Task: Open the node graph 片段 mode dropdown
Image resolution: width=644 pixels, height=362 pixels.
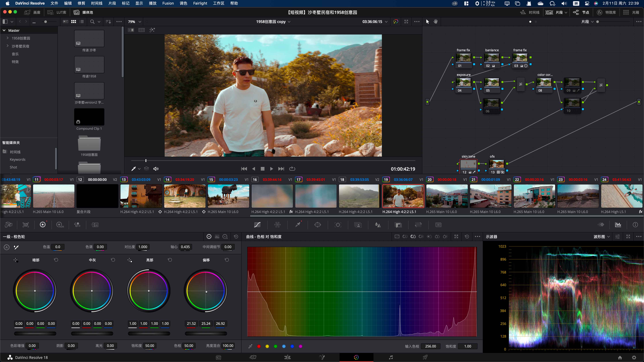Action: pos(587,22)
